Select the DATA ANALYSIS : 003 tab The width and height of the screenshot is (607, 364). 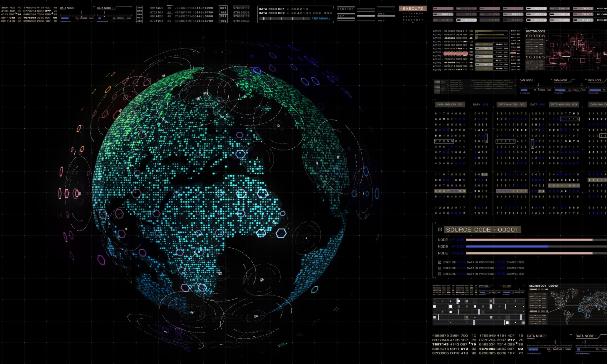[564, 104]
